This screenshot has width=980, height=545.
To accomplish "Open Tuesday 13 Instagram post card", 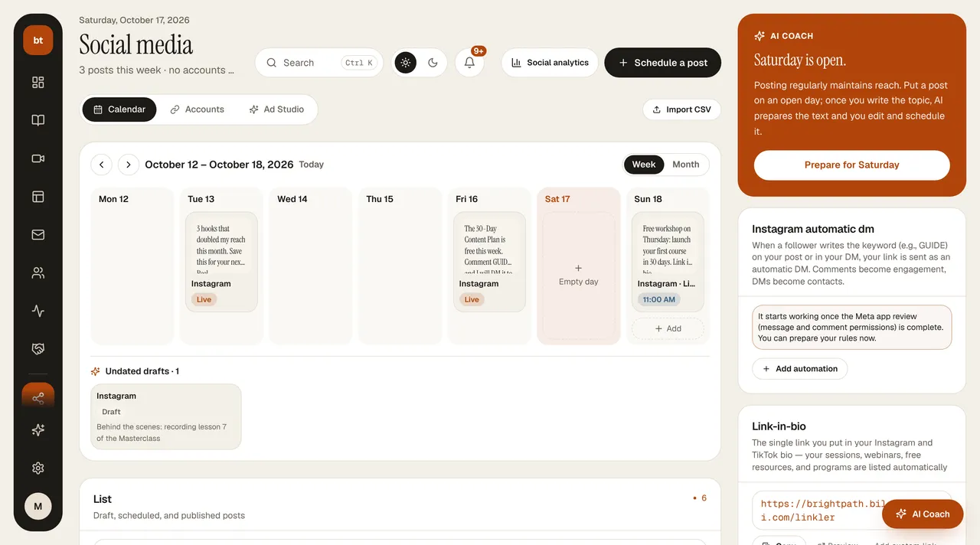I will [x=221, y=262].
